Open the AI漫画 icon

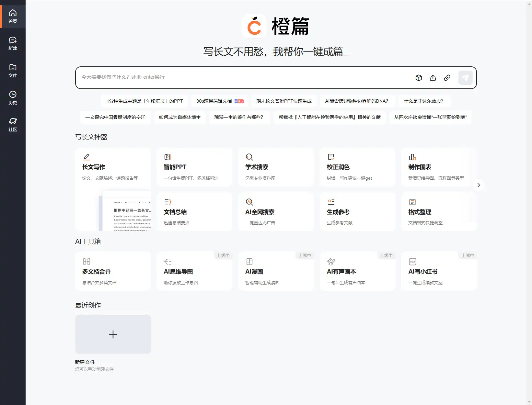click(249, 262)
